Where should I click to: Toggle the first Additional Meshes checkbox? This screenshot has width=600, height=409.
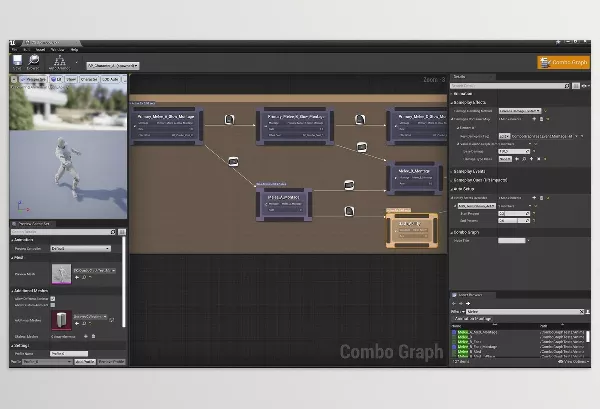[52, 297]
